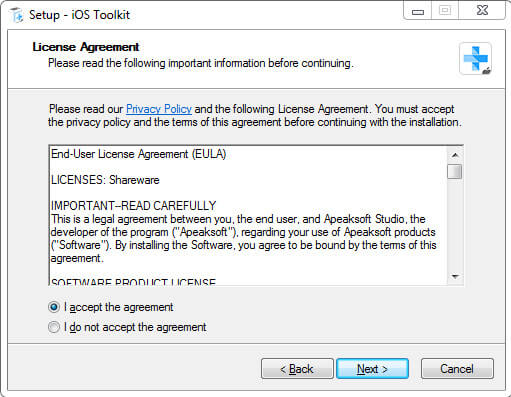The image size is (511, 397).
Task: Continue with the Next button
Action: coord(372,369)
